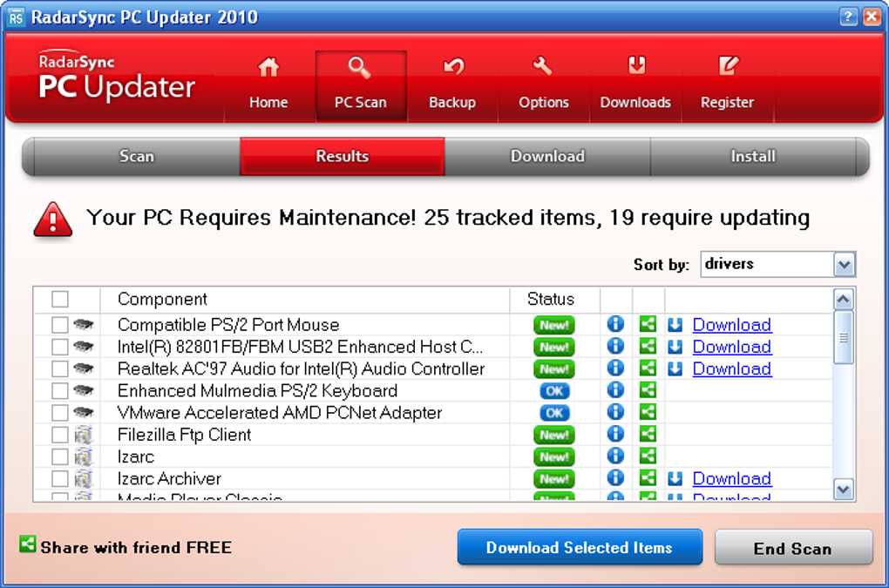Image resolution: width=889 pixels, height=588 pixels.
Task: Tick the Izarc Archiver checkbox
Action: point(60,478)
